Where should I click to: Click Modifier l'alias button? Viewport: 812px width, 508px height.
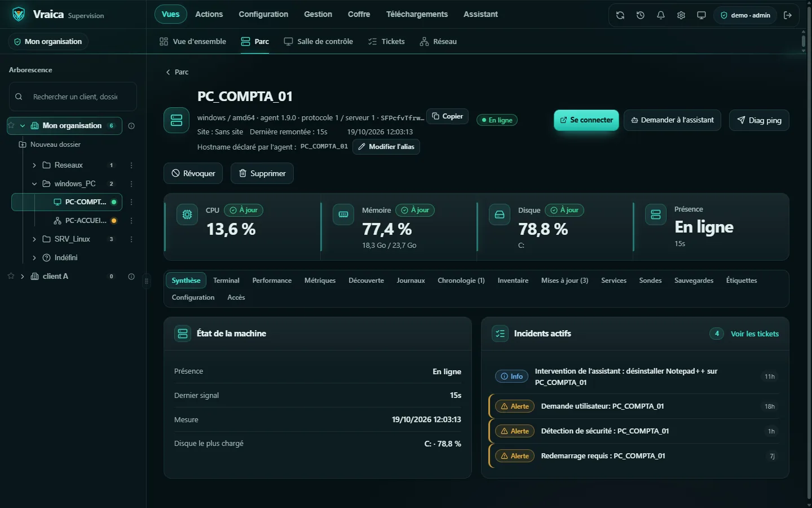tap(386, 147)
